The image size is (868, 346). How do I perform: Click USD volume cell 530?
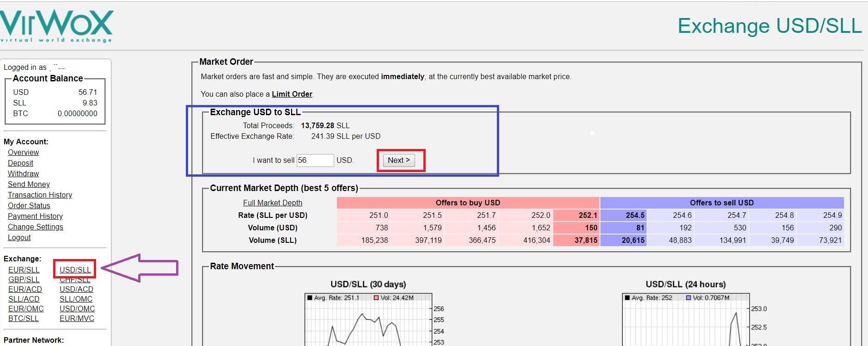(x=721, y=228)
